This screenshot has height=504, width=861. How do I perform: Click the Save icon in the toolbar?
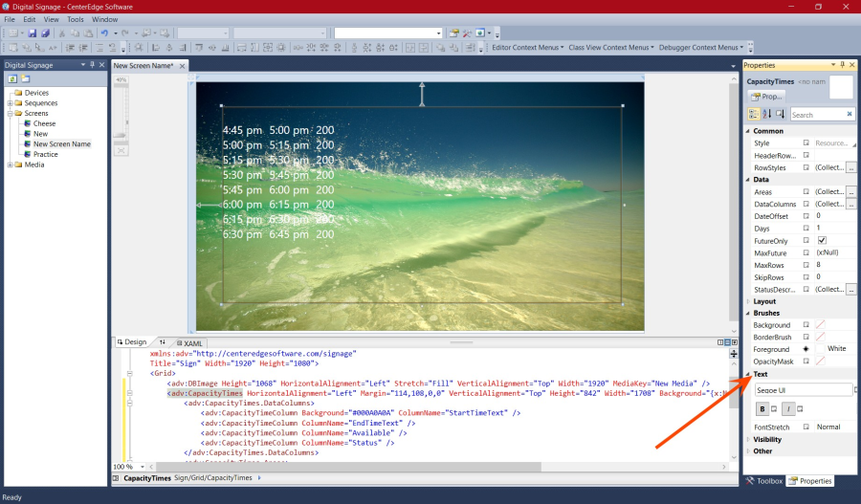[x=32, y=33]
